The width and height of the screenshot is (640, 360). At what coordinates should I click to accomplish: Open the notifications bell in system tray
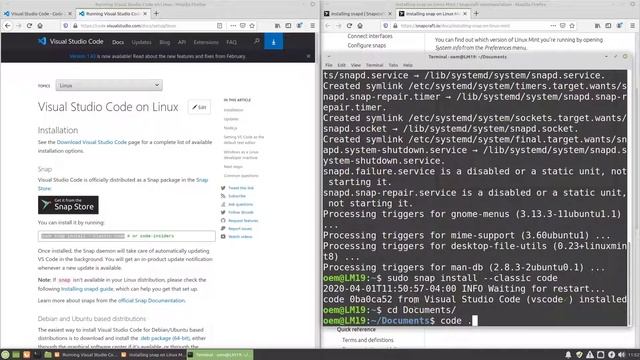(x=568, y=355)
